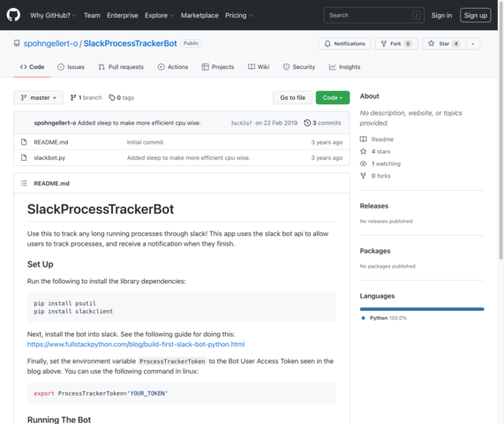The image size is (504, 424).
Task: Open the Pull requests tab
Action: coord(121,67)
